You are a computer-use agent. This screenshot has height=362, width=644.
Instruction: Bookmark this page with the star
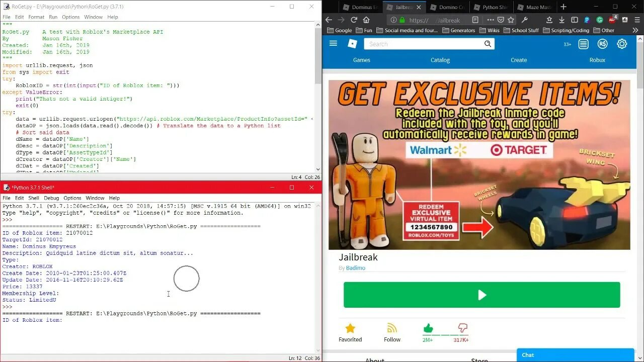click(511, 20)
